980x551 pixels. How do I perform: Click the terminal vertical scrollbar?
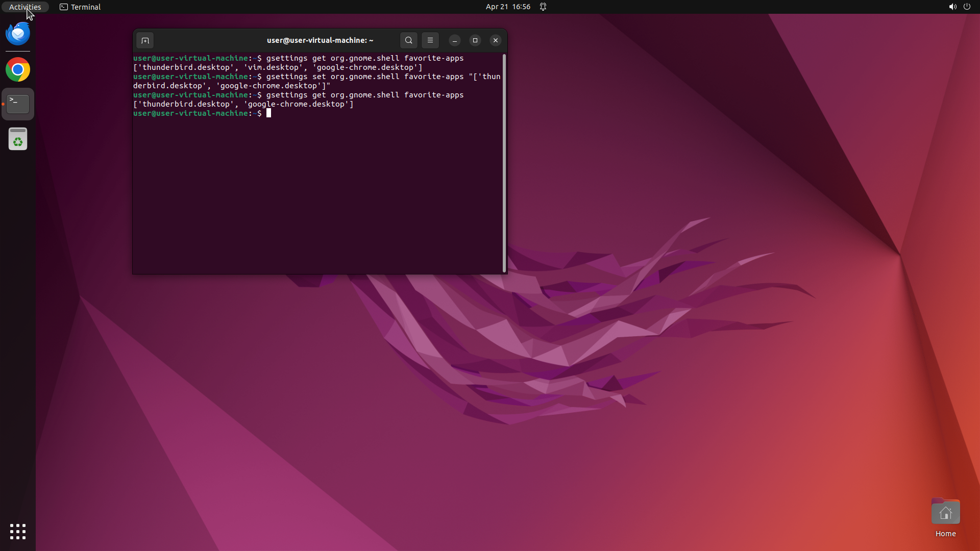pos(504,163)
